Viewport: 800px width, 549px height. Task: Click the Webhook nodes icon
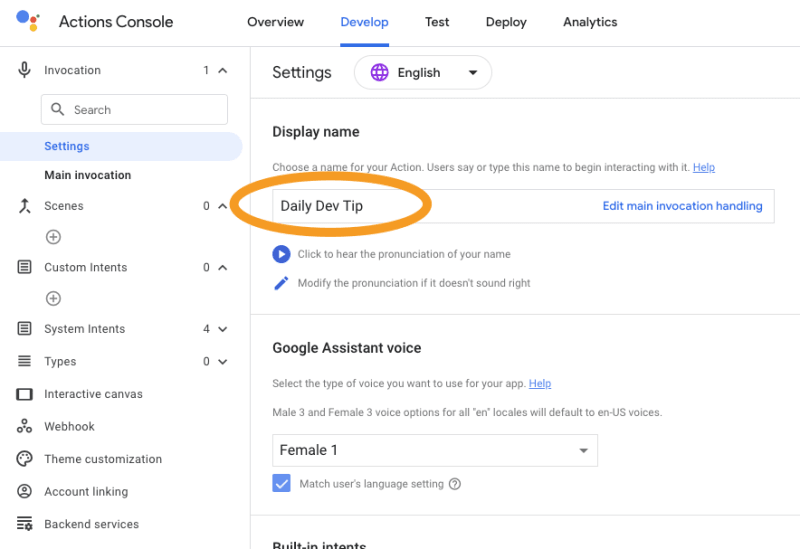pyautogui.click(x=24, y=426)
